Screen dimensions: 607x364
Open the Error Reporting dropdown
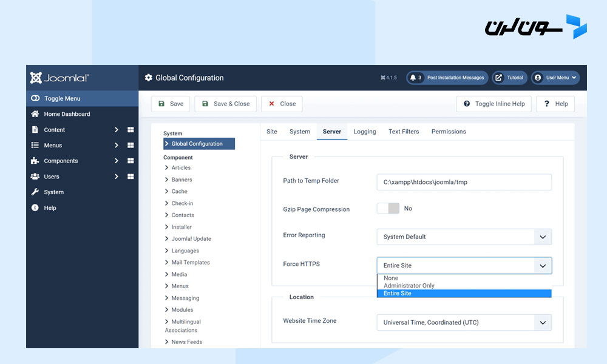464,237
